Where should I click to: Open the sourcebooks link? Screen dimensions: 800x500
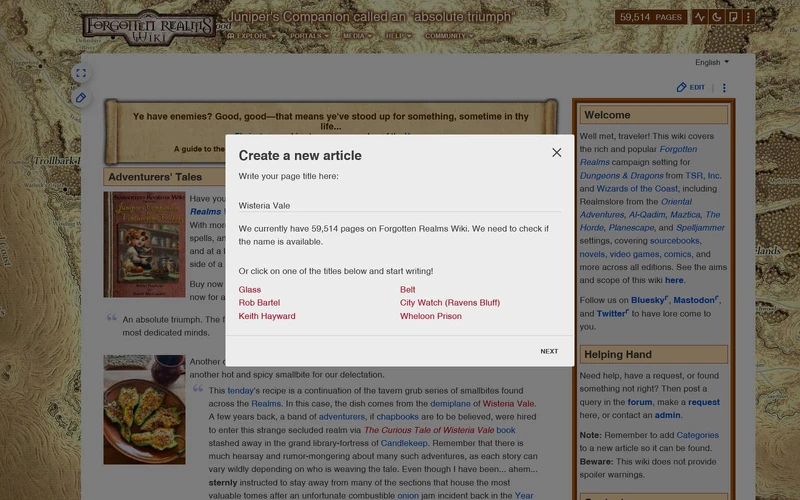[x=674, y=241]
